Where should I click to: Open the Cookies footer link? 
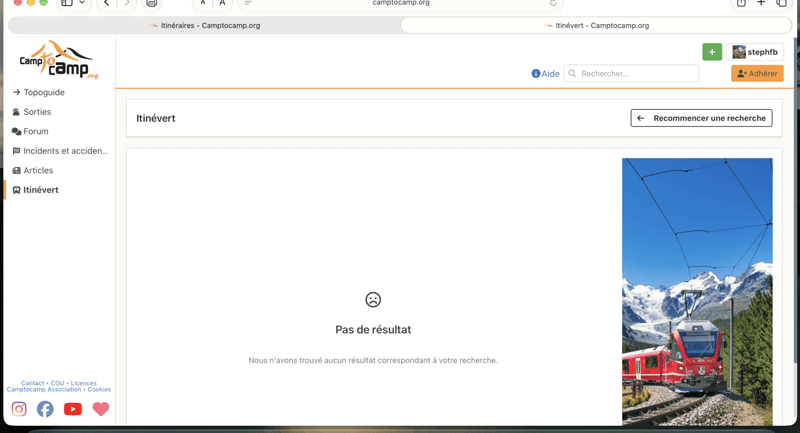tap(99, 389)
